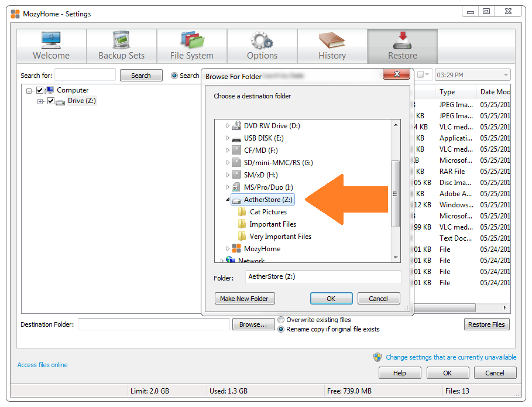
Task: Click the folder tree vertical scrollbar thumb
Action: pos(395,193)
